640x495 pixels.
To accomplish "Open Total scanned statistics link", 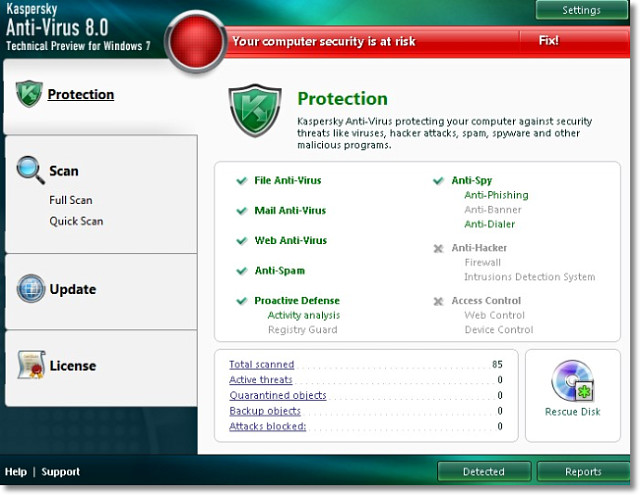I will coord(262,364).
